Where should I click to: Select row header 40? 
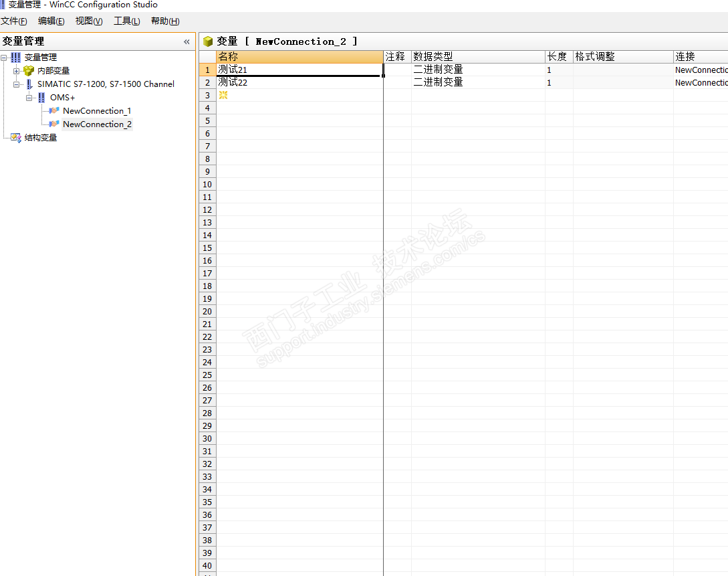pos(207,565)
